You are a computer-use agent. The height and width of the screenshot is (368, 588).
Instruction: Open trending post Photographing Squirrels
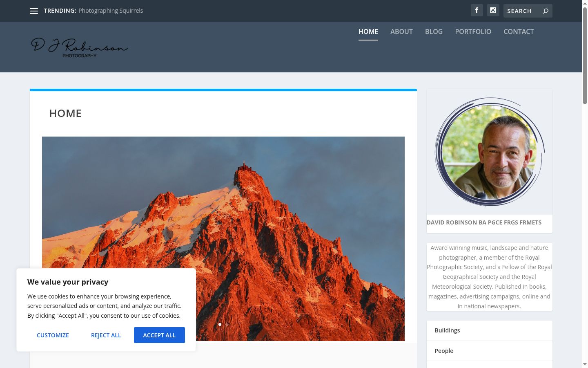pyautogui.click(x=111, y=11)
